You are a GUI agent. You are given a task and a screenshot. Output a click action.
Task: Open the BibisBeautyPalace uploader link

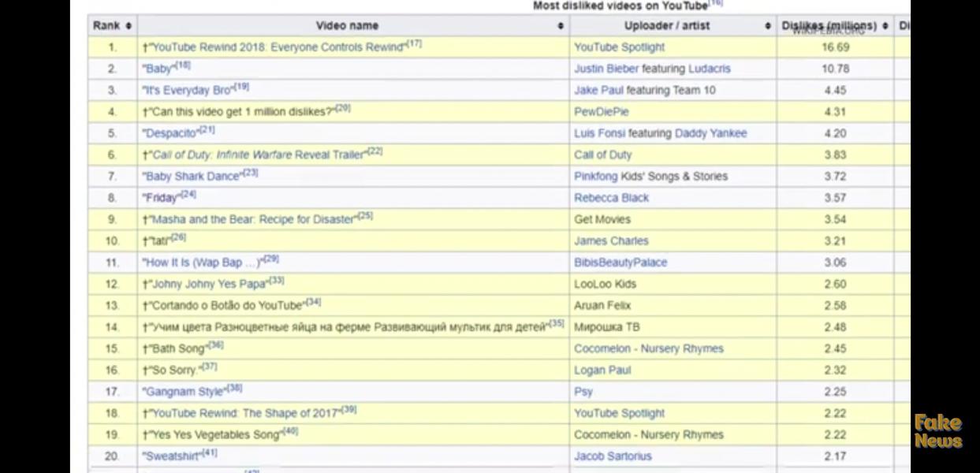click(x=620, y=263)
